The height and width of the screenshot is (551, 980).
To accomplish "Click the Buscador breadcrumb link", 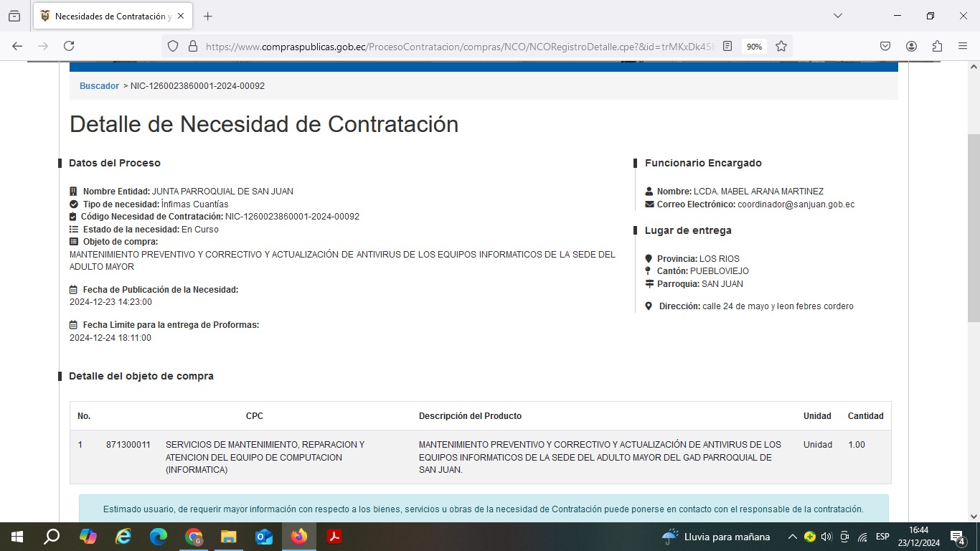I will pyautogui.click(x=99, y=86).
